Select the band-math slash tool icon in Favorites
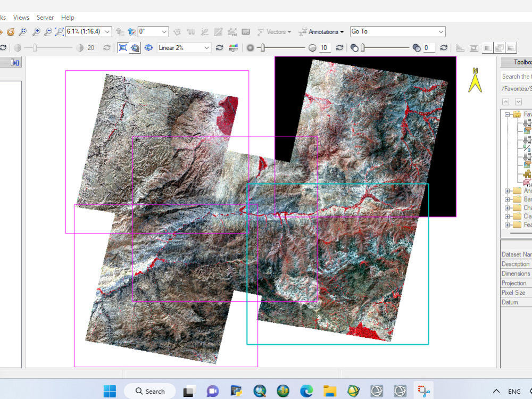 click(x=527, y=147)
